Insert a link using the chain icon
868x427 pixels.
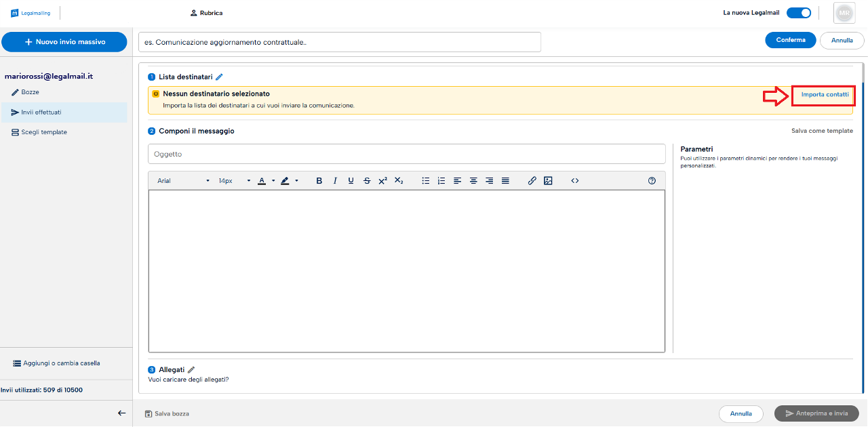coord(532,181)
